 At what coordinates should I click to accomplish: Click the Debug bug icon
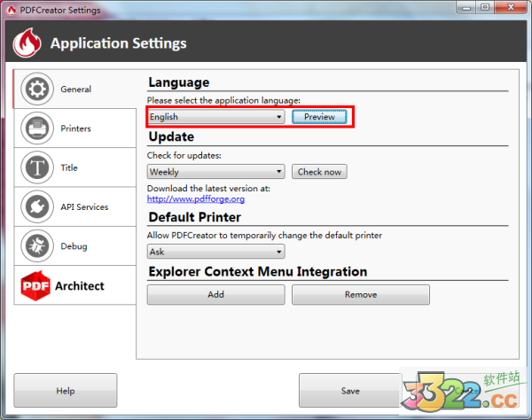[x=37, y=246]
